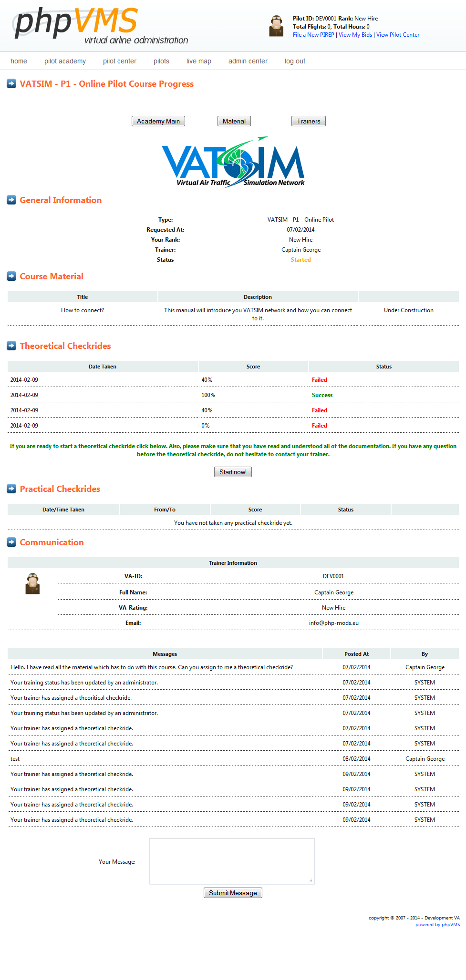The image size is (466, 980).
Task: Click the Trainer Information header
Action: pyautogui.click(x=233, y=563)
